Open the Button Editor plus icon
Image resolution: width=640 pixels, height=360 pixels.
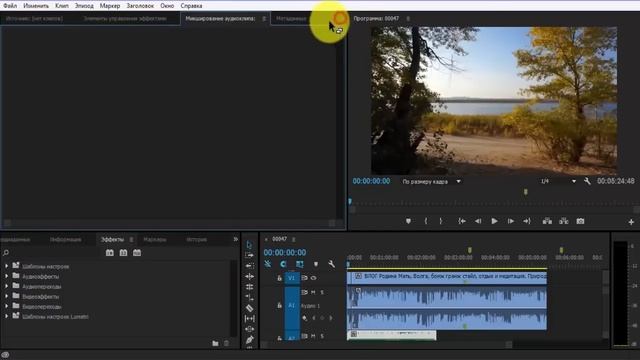[631, 222]
